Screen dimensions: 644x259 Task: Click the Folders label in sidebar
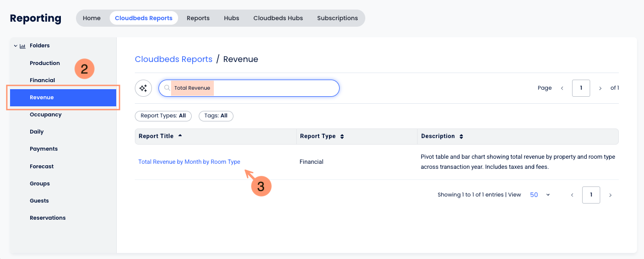40,45
